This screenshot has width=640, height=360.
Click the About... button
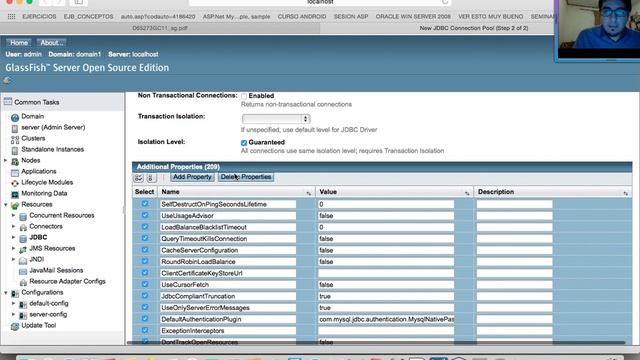pos(51,42)
